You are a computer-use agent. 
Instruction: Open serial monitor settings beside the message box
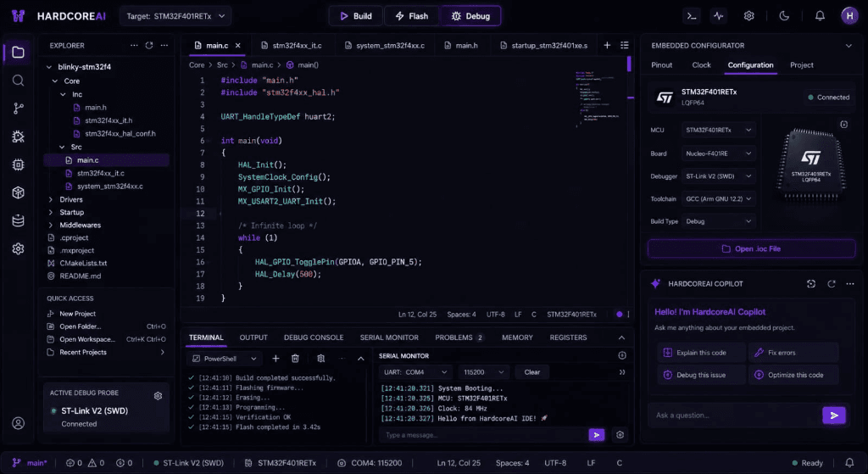(x=620, y=435)
